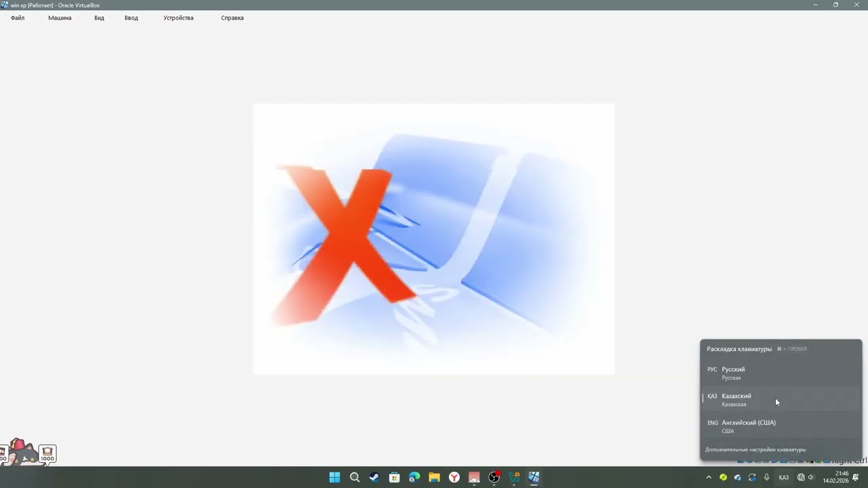Select Казахский keyboard layout
Viewport: 868px width, 488px height.
tap(781, 400)
